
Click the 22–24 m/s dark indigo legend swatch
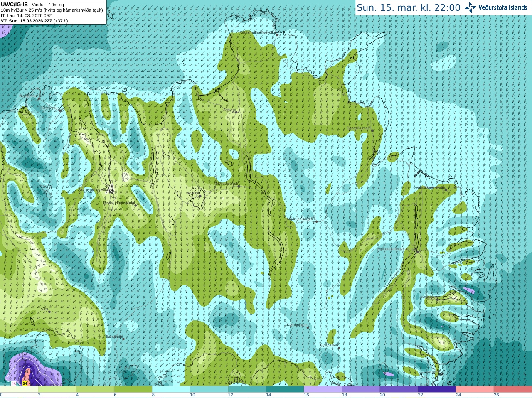pyautogui.click(x=437, y=389)
